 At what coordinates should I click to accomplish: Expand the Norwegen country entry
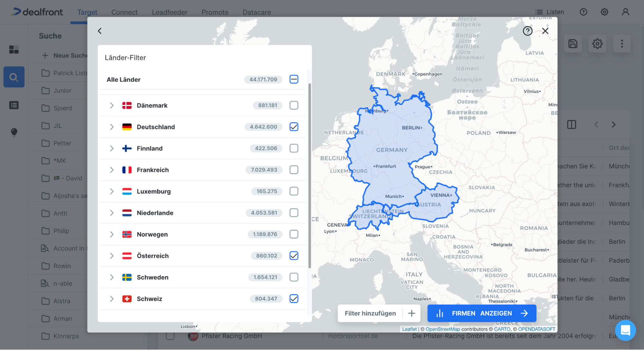[111, 234]
